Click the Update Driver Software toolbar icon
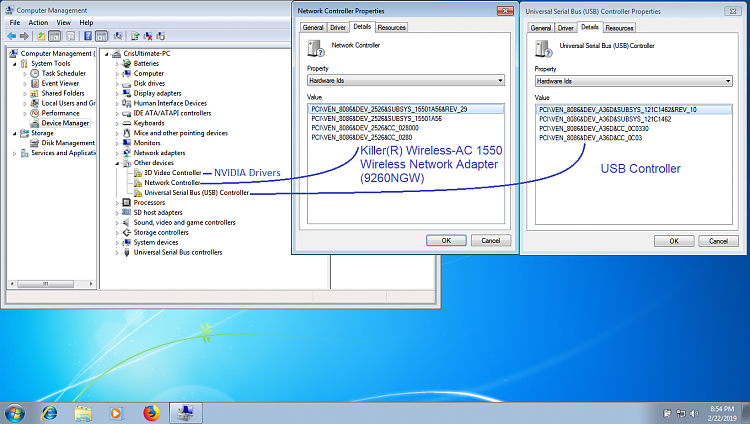750x424 pixels. (x=135, y=36)
